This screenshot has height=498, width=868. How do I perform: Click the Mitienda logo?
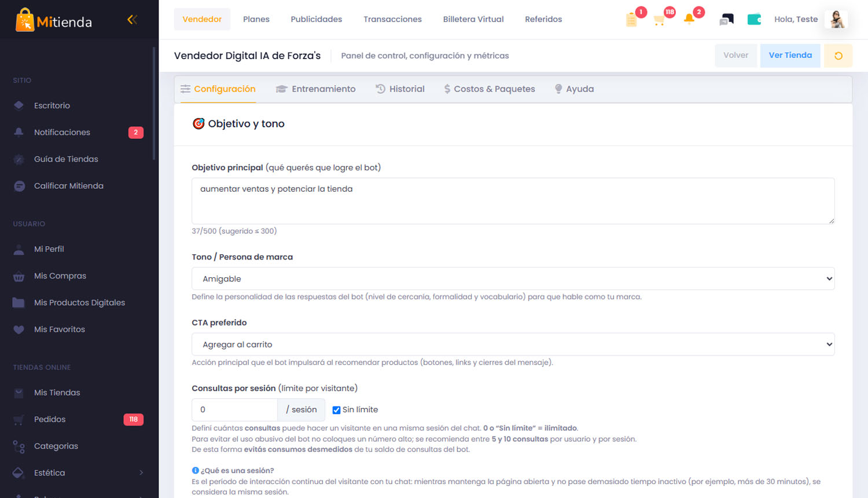coord(54,20)
